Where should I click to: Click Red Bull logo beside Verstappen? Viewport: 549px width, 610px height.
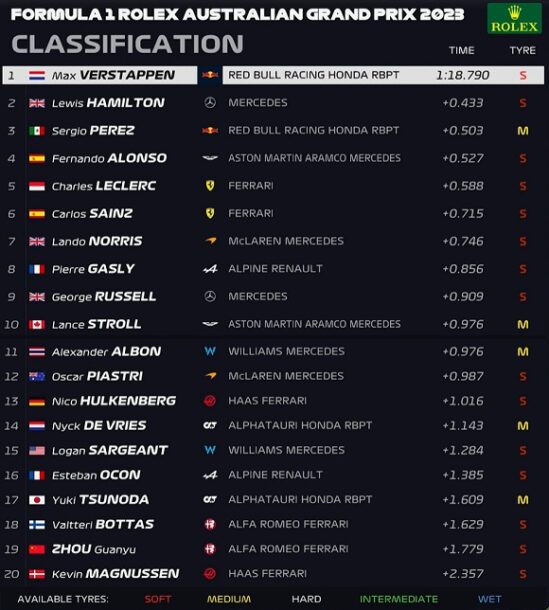(x=210, y=75)
